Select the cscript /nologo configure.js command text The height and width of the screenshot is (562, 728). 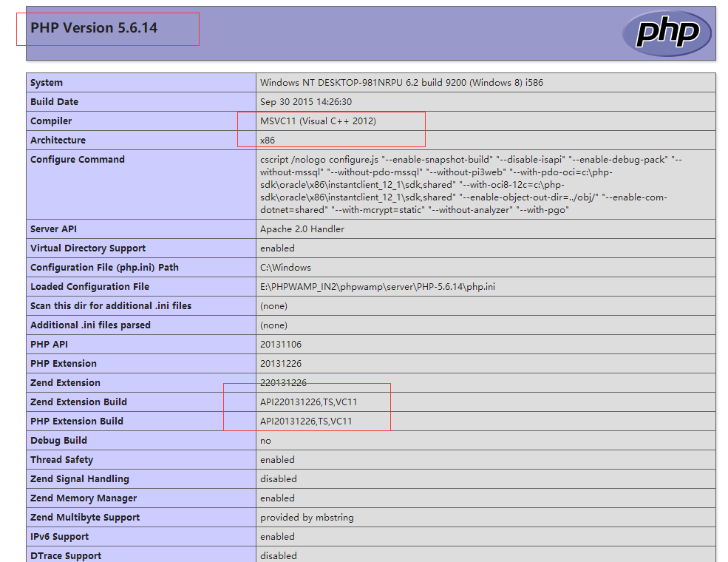tap(471, 184)
